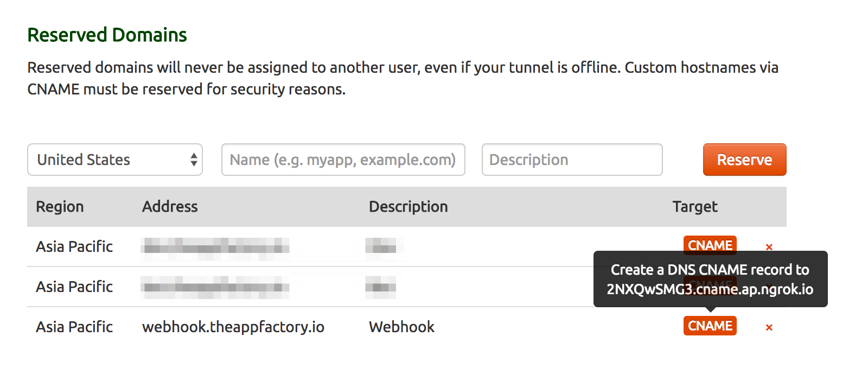Image resolution: width=868 pixels, height=368 pixels.
Task: Click the CNAME badge in first row
Action: click(710, 245)
